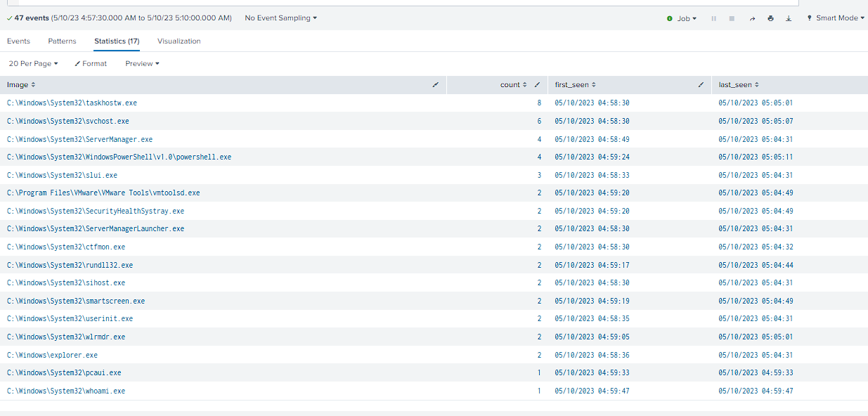Click pcaui.exe image path
Screen dimensions: 868x416
(64, 373)
